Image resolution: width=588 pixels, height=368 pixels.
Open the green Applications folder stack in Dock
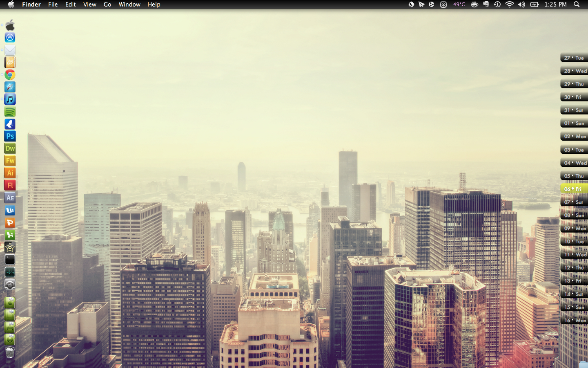10,327
